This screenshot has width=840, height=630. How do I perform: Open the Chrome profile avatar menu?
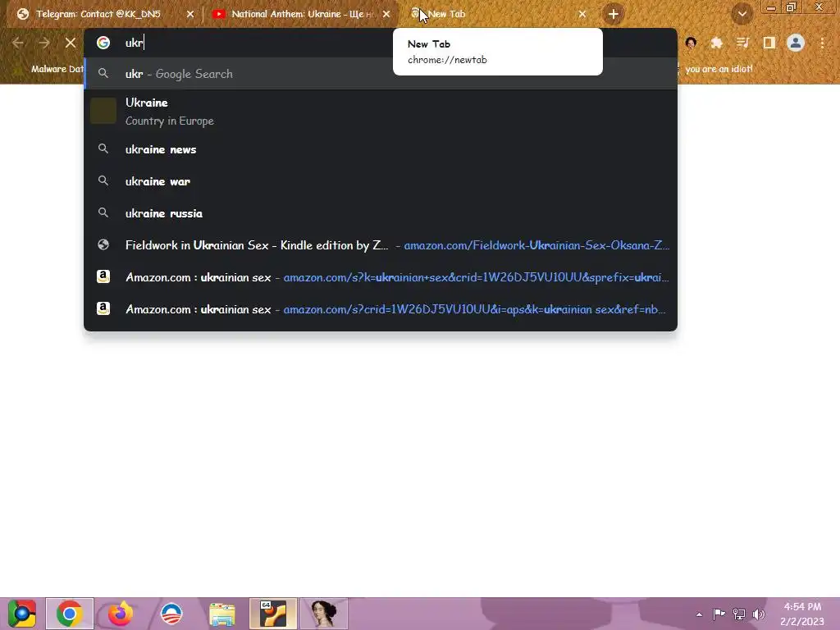[796, 43]
